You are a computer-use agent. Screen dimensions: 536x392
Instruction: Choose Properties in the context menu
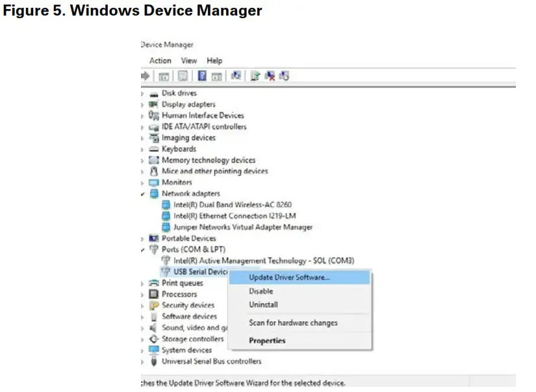(300, 341)
